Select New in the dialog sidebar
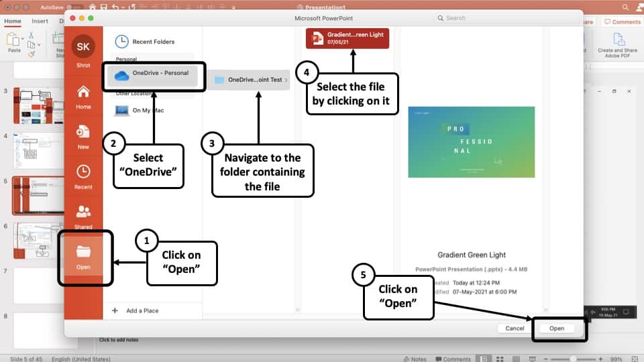 pyautogui.click(x=83, y=137)
